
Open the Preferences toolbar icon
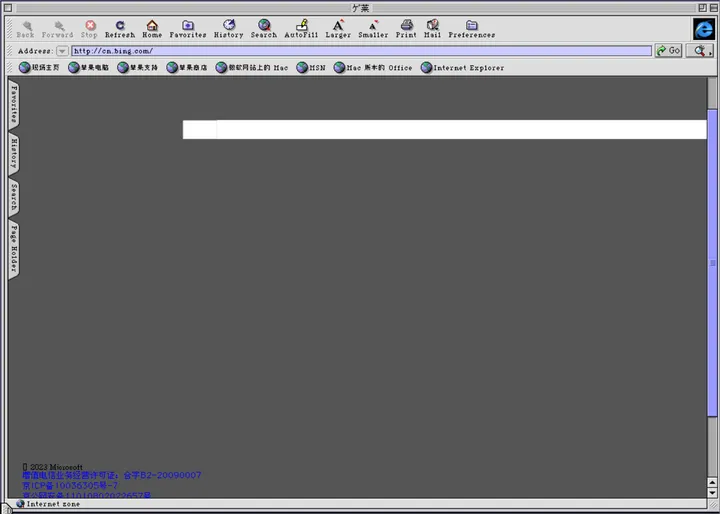coord(472,25)
